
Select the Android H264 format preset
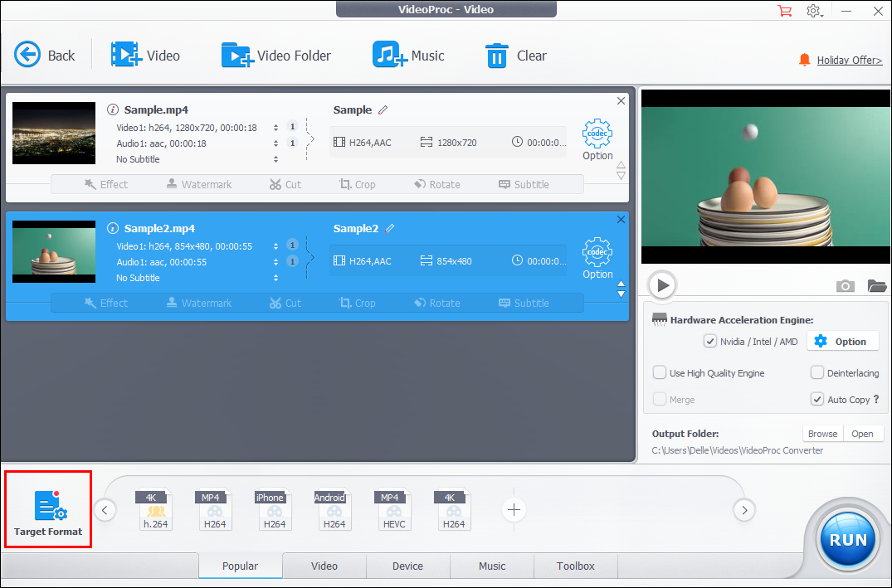pos(334,509)
